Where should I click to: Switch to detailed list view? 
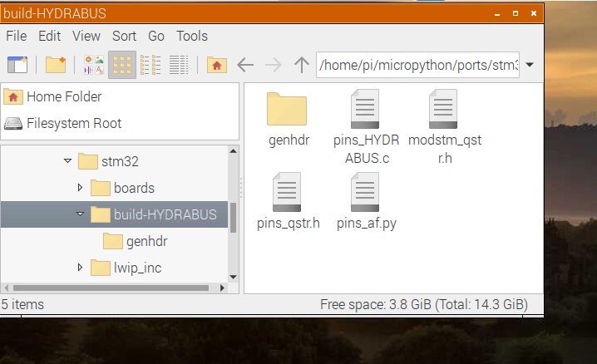point(179,65)
